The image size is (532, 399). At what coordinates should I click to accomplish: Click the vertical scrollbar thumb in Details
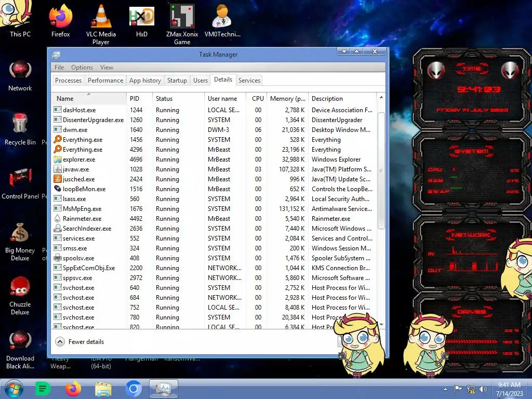(381, 170)
